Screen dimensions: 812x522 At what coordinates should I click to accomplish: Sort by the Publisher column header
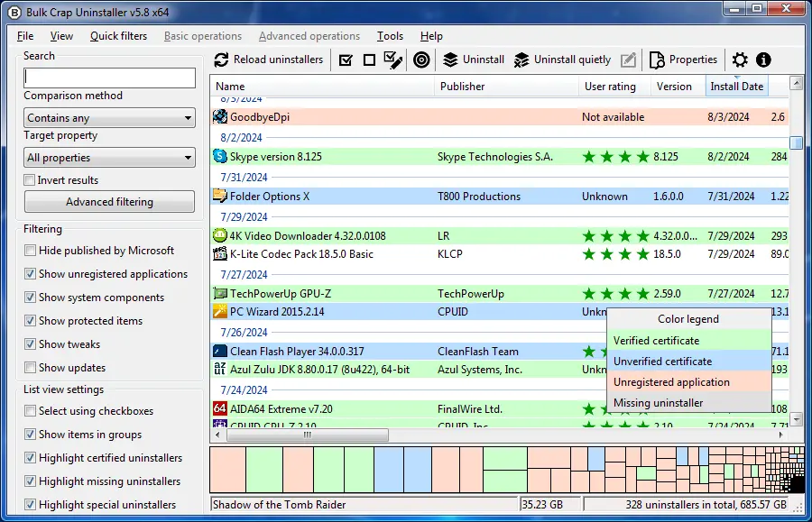click(x=506, y=87)
